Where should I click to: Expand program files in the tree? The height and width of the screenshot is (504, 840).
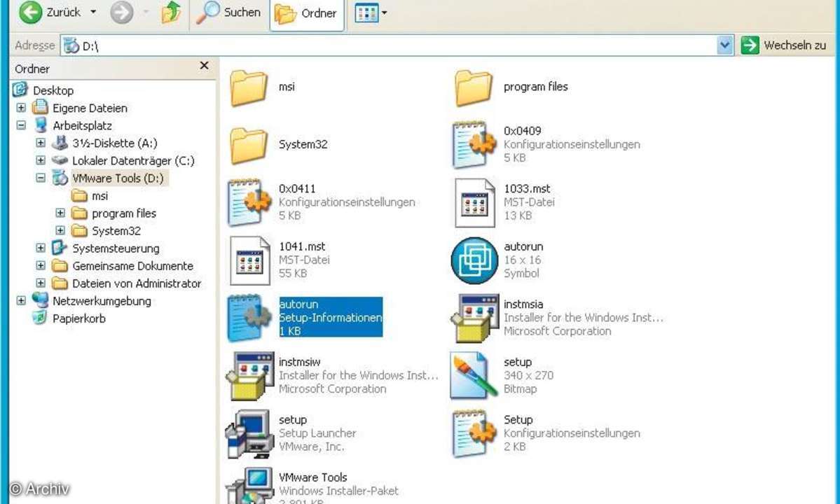tap(60, 213)
